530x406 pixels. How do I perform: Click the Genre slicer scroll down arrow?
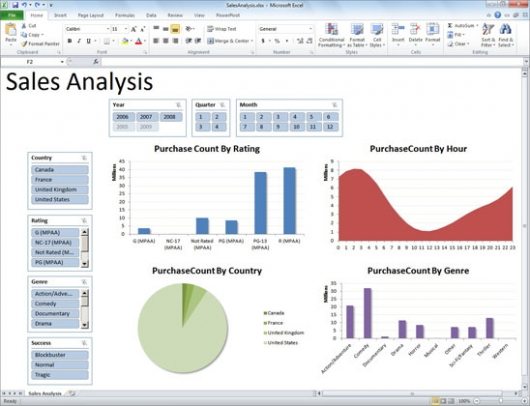pyautogui.click(x=85, y=325)
